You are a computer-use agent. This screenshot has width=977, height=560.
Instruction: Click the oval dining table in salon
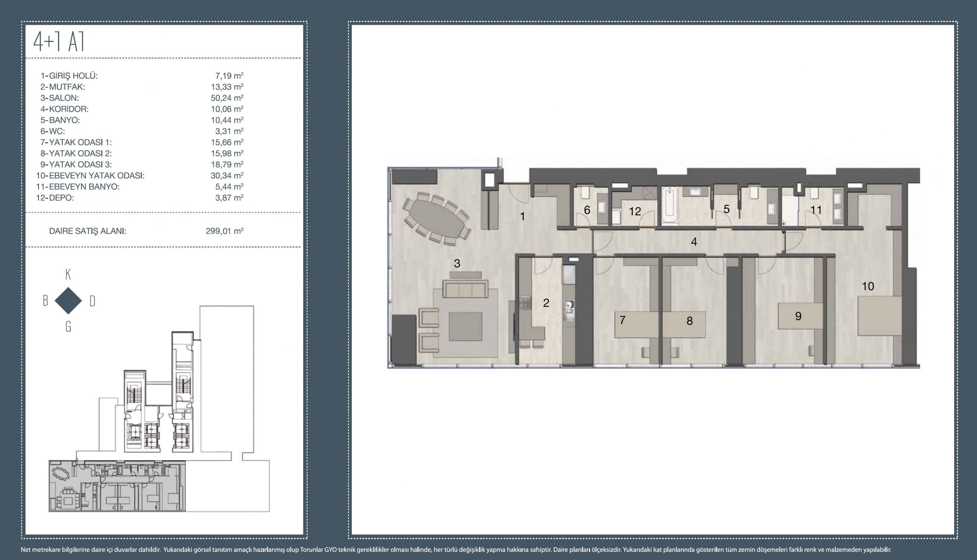[436, 218]
